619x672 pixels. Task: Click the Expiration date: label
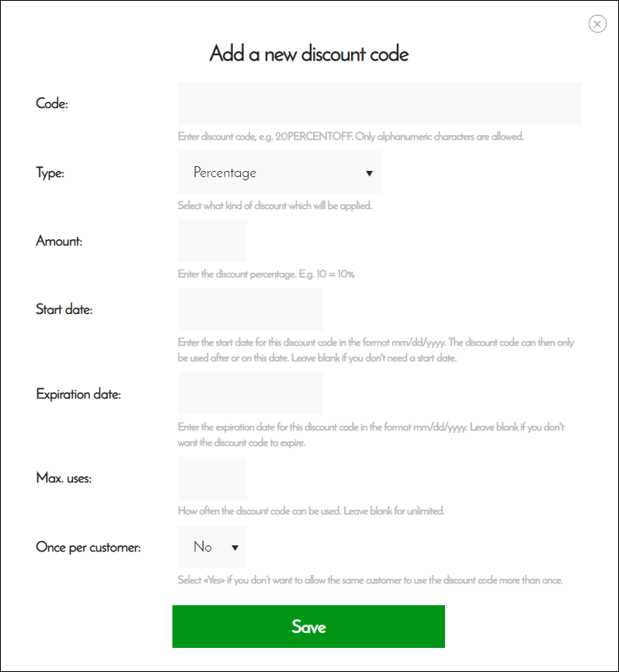pos(78,395)
